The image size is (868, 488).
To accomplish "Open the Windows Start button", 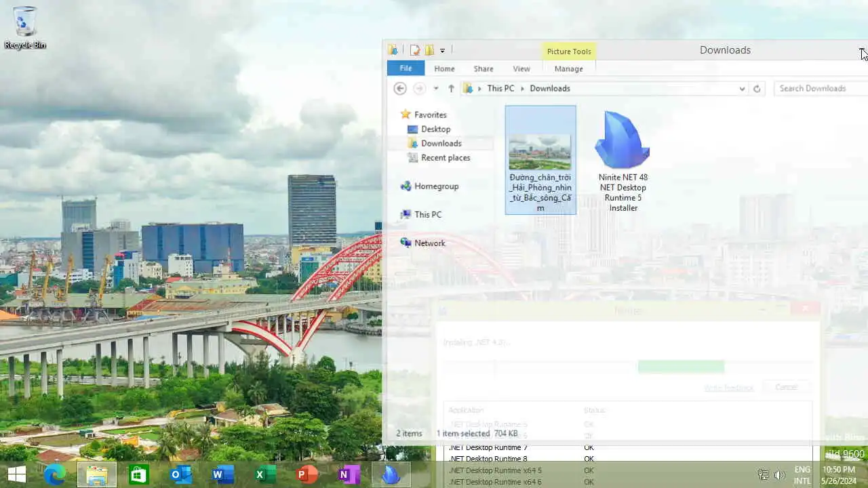I will click(x=17, y=474).
